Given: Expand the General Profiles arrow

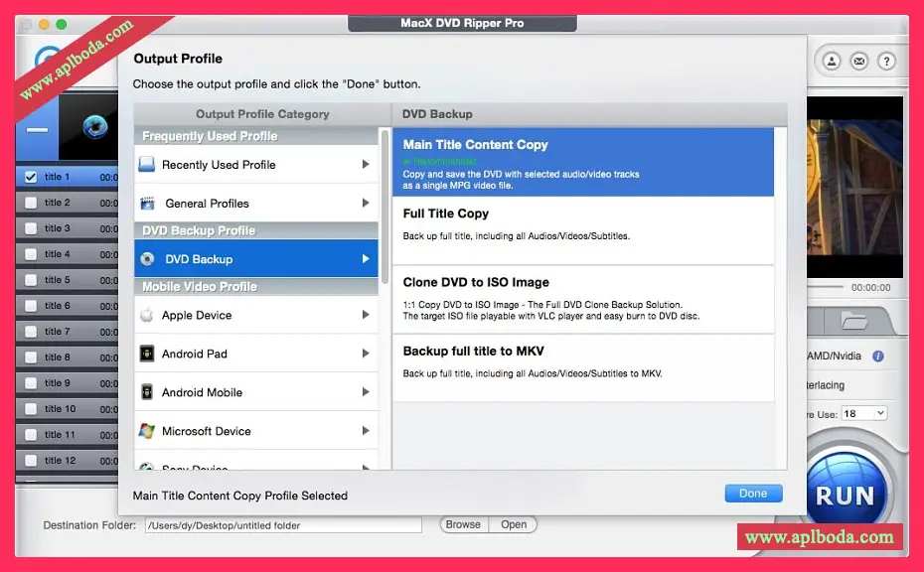Looking at the screenshot, I should pyautogui.click(x=366, y=204).
